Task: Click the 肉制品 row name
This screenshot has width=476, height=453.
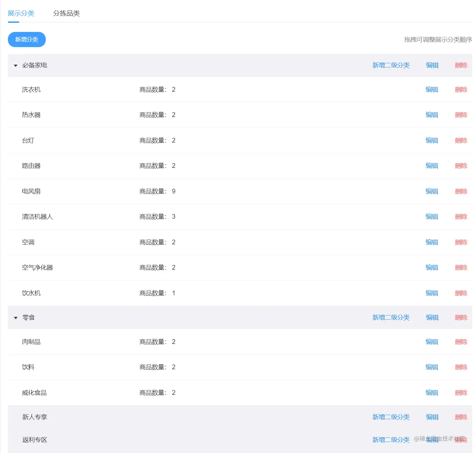Action: pyautogui.click(x=31, y=342)
